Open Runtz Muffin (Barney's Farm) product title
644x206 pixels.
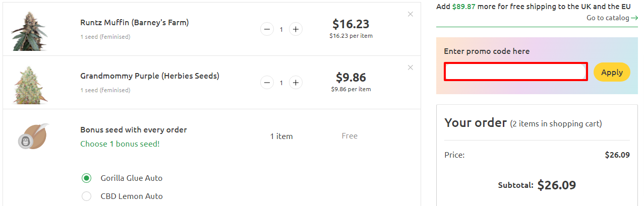click(135, 23)
